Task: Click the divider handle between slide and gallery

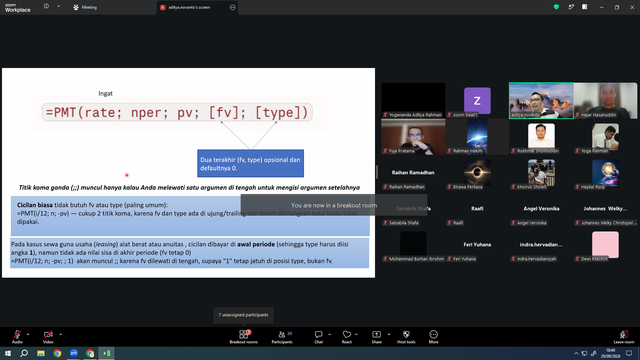Action: pos(377,172)
